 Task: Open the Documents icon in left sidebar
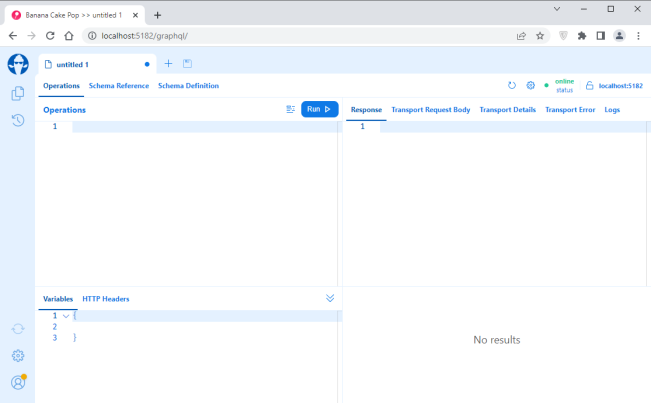[17, 93]
